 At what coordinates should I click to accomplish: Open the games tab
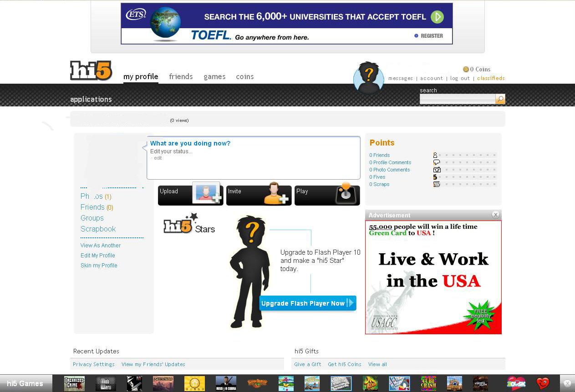(214, 76)
